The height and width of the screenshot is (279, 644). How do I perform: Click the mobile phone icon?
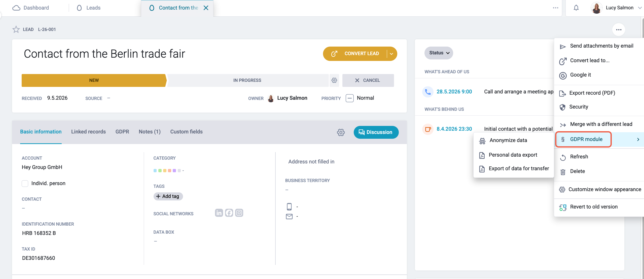click(x=289, y=206)
